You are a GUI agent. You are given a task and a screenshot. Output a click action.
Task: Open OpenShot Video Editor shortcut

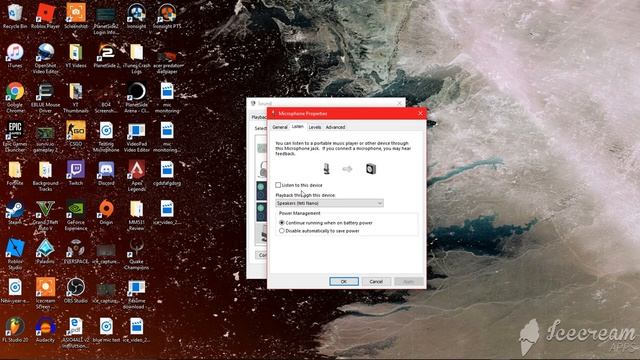[45, 58]
